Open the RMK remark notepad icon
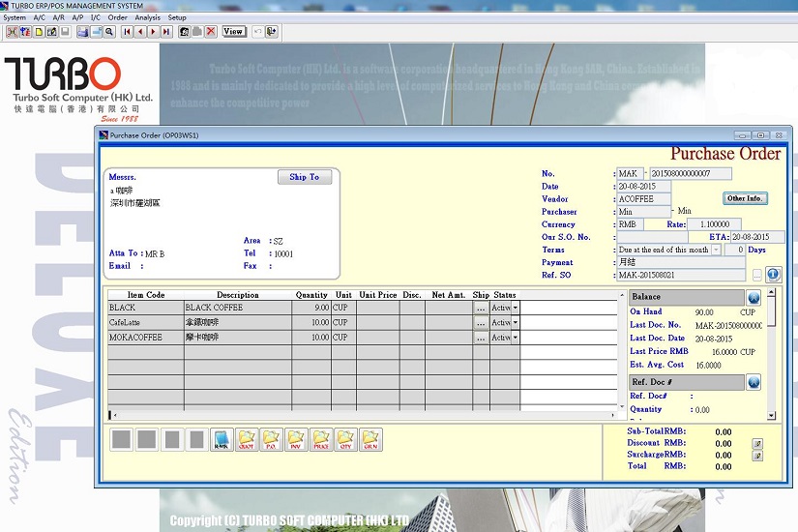Screen dimensions: 798x532 (x=222, y=440)
